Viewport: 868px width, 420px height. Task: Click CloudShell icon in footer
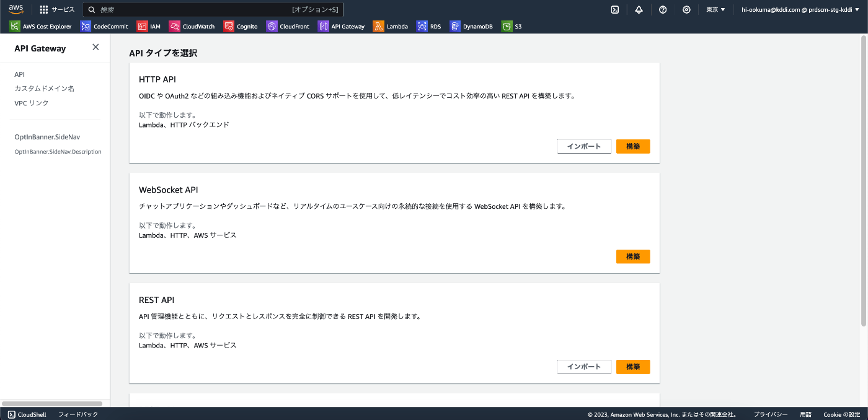tap(12, 414)
